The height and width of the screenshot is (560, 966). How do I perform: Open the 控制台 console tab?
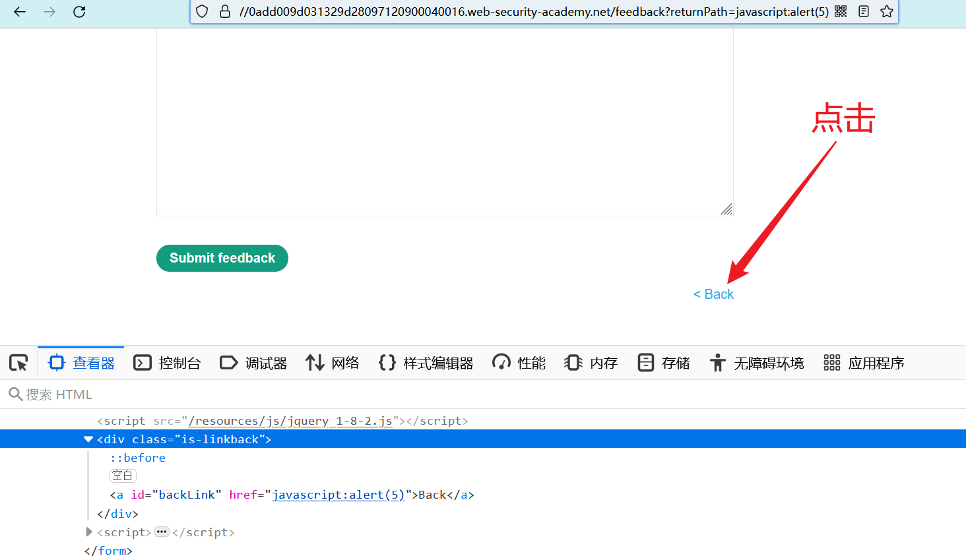[167, 363]
